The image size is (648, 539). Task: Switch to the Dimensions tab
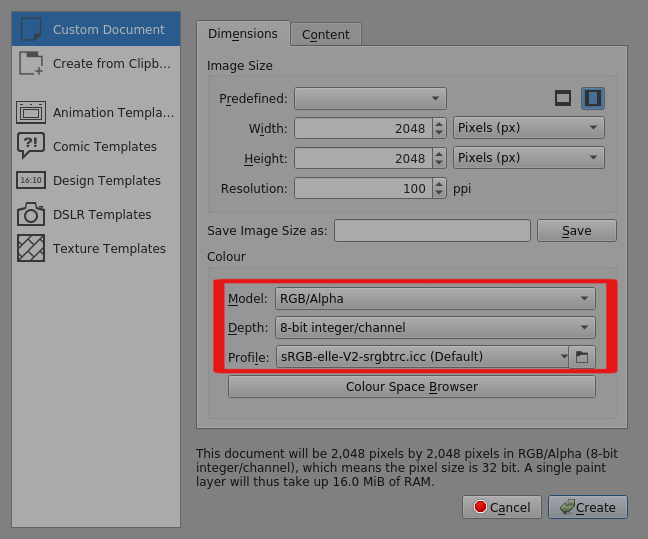pos(243,33)
